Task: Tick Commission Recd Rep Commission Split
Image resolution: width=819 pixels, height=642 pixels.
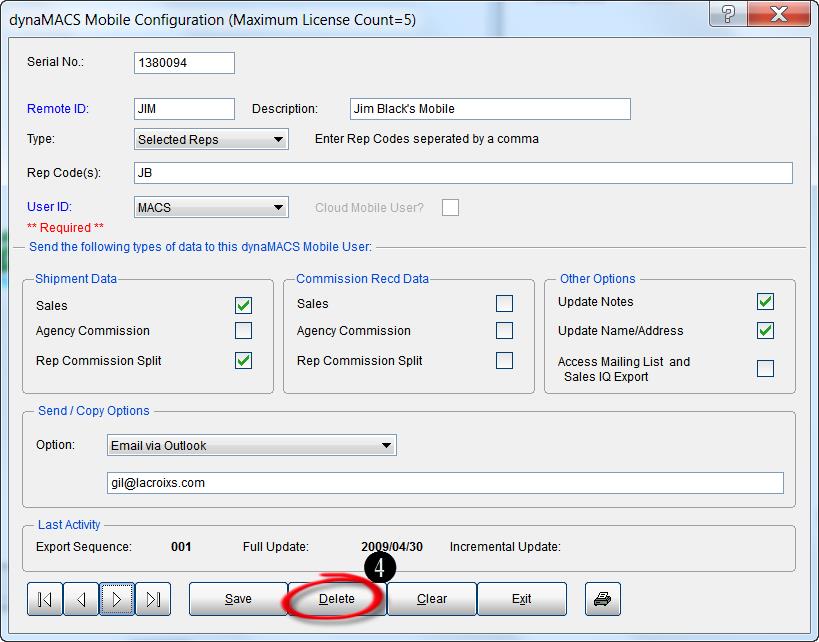Action: 505,360
